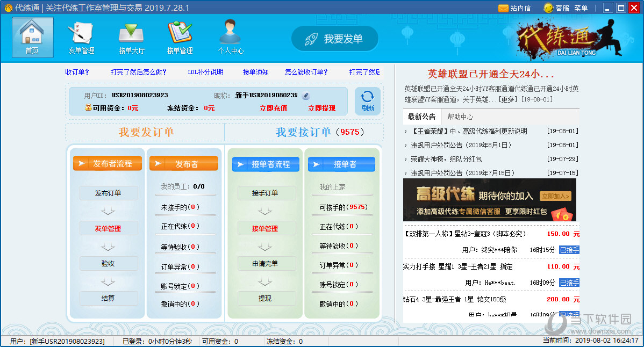Click the 我要发单 rocket button
This screenshot has height=347, width=644.
coord(335,39)
